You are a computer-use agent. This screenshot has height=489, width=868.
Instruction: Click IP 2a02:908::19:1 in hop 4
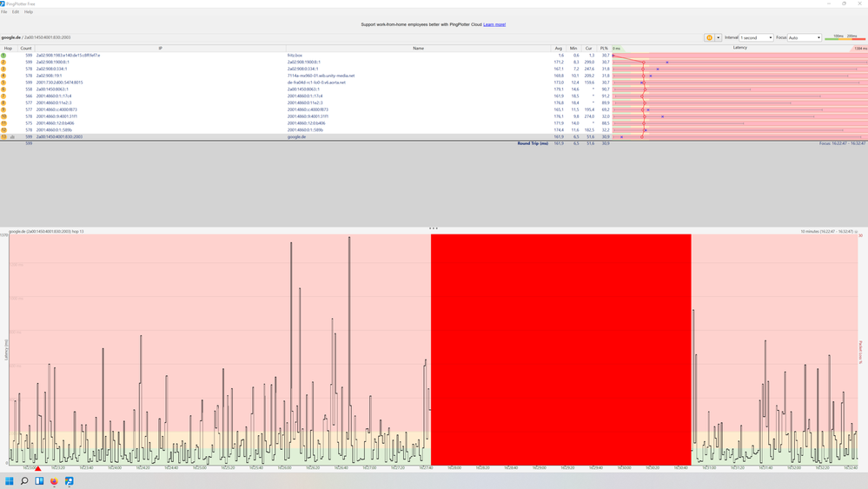(49, 76)
